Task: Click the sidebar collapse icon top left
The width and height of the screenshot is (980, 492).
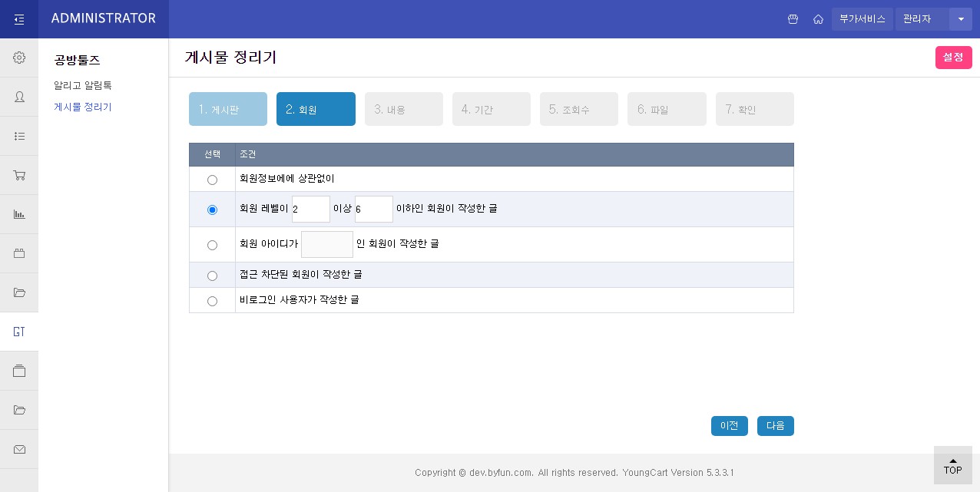Action: pyautogui.click(x=19, y=18)
